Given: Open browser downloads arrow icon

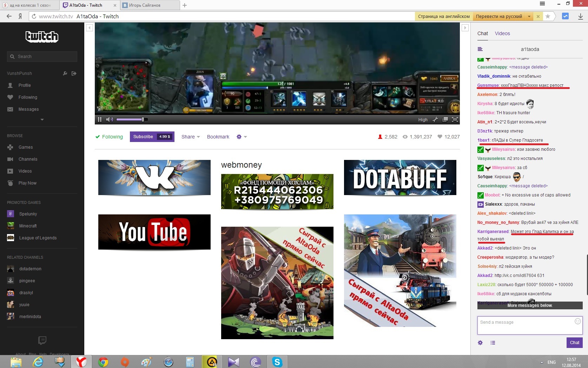Looking at the screenshot, I should tap(581, 16).
